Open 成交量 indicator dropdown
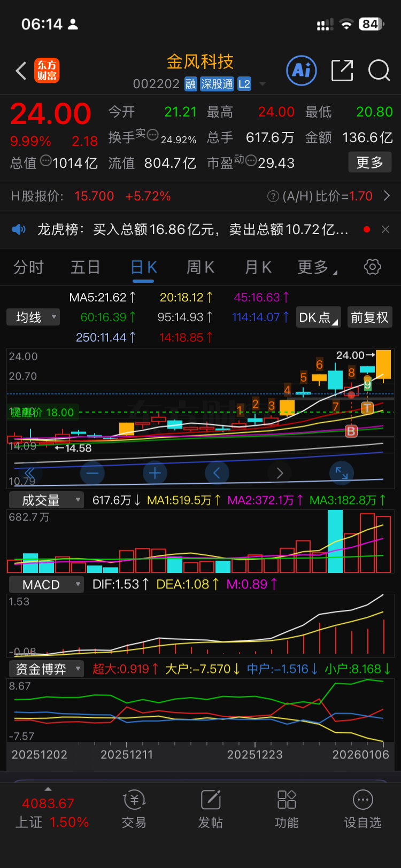Screen dimensions: 401x868 point(46,500)
